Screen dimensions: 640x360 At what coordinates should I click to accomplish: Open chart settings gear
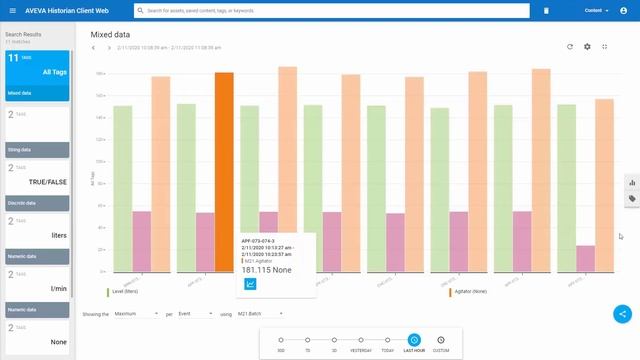point(587,47)
